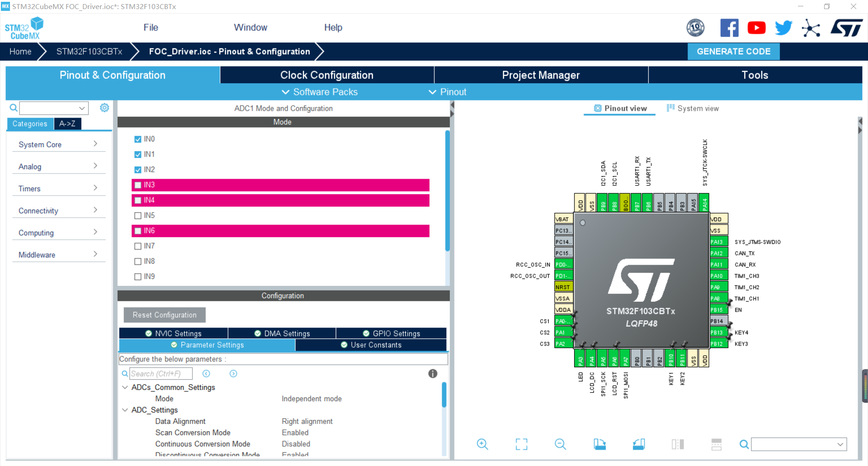Enable the IN5 channel checkbox
Viewport: 868px width, 466px height.
[138, 216]
